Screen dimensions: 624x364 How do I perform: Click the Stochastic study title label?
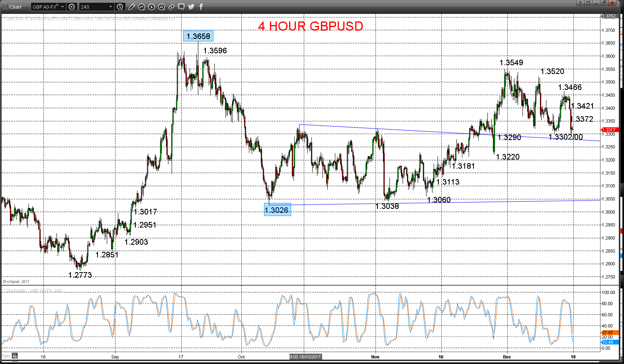pos(33,290)
